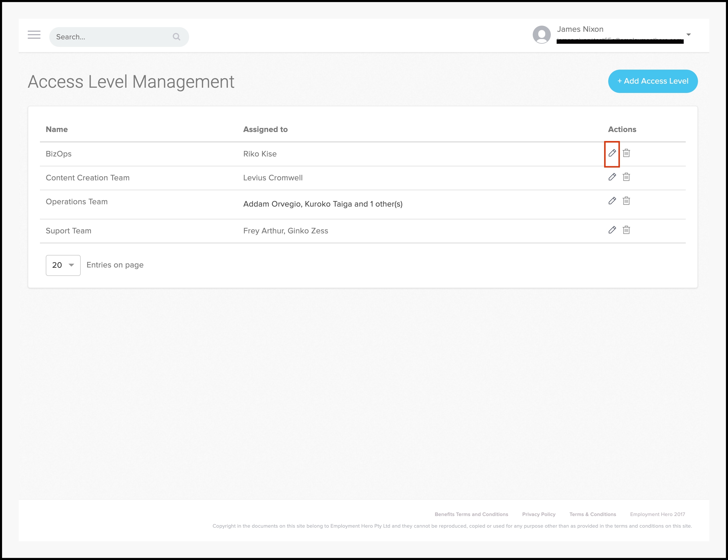The height and width of the screenshot is (560, 728).
Task: Delete the BizOps access level
Action: pos(626,153)
